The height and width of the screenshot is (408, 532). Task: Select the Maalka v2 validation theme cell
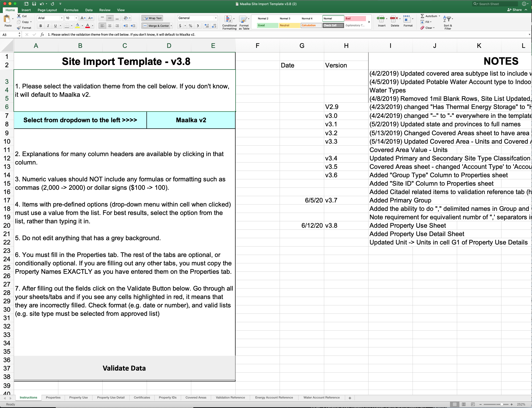tap(191, 120)
